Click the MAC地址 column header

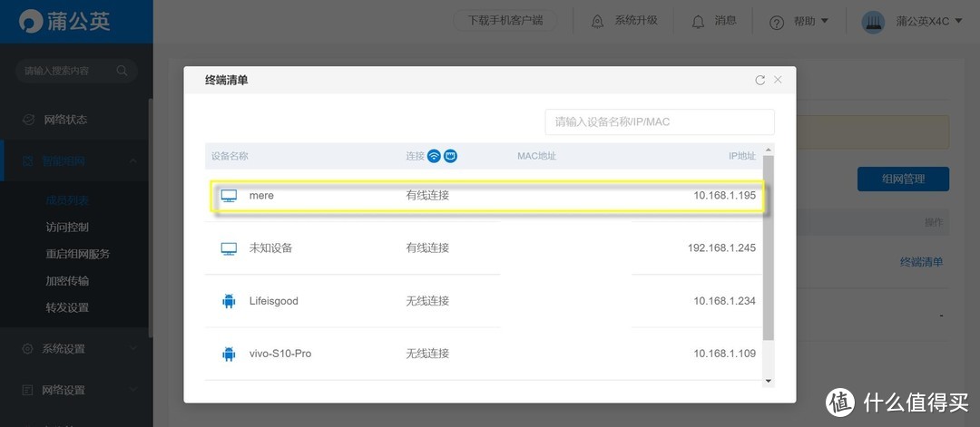click(537, 156)
